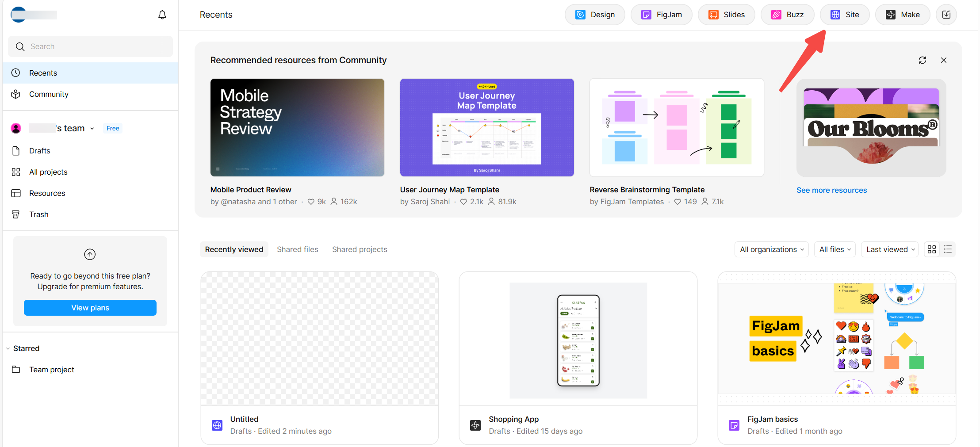Open the All organizations dropdown
Viewport: 980px width, 447px height.
[x=771, y=249]
